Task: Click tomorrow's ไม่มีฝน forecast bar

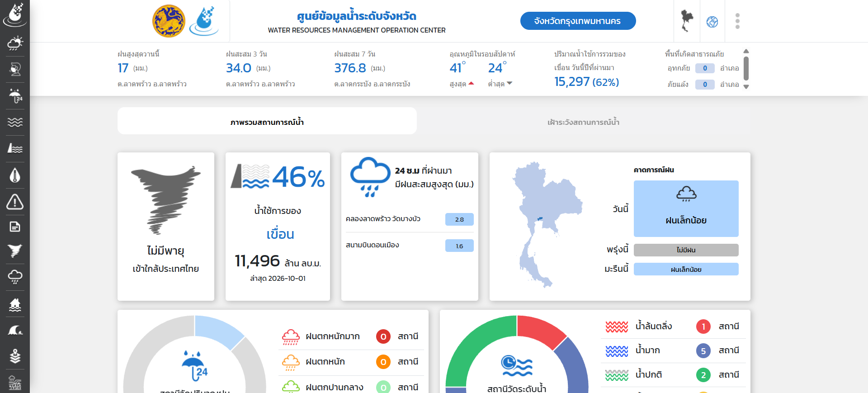Action: (686, 250)
